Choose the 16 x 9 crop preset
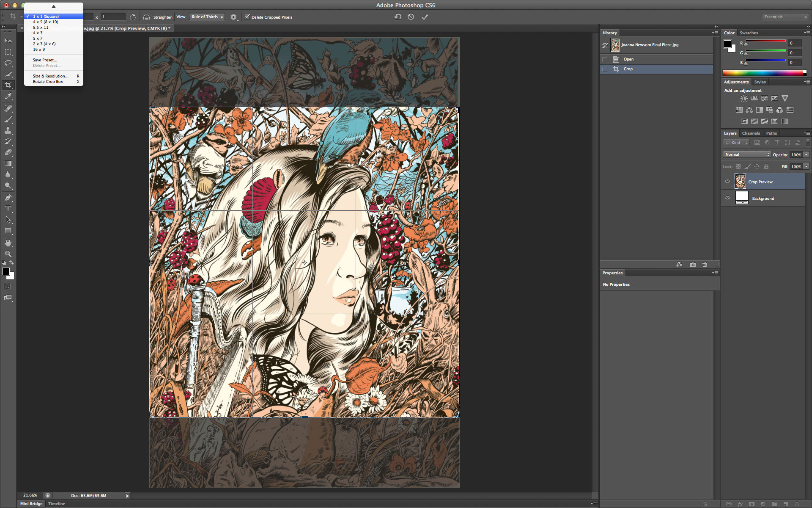The image size is (812, 508). click(54, 49)
